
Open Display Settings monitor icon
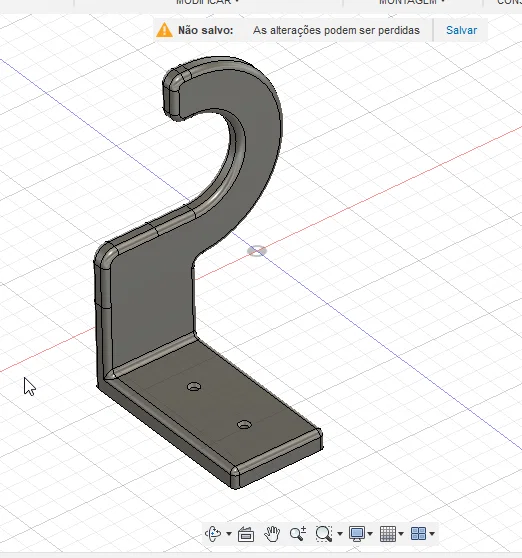[357, 533]
